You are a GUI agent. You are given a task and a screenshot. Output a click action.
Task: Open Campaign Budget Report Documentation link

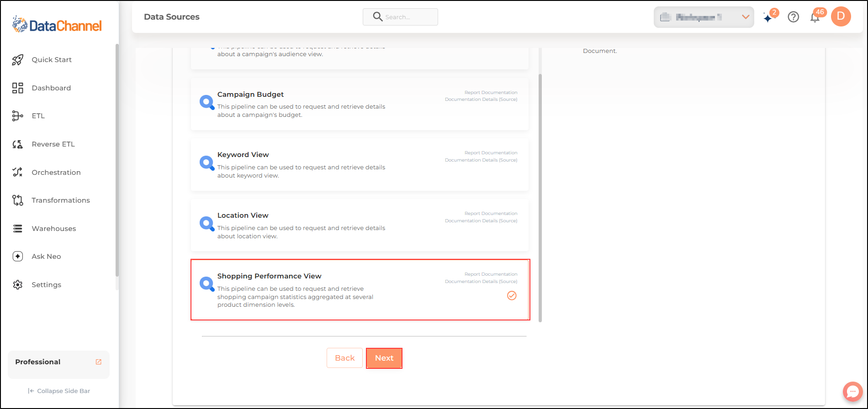click(x=491, y=93)
